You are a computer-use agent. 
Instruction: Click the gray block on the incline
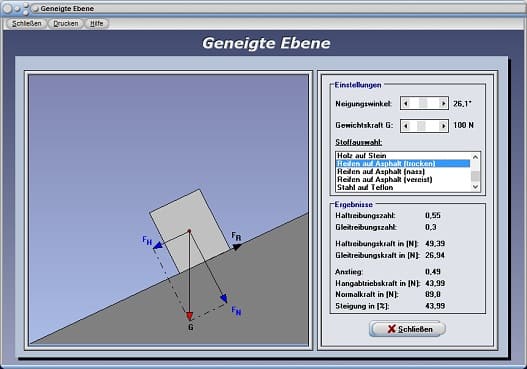pyautogui.click(x=190, y=231)
